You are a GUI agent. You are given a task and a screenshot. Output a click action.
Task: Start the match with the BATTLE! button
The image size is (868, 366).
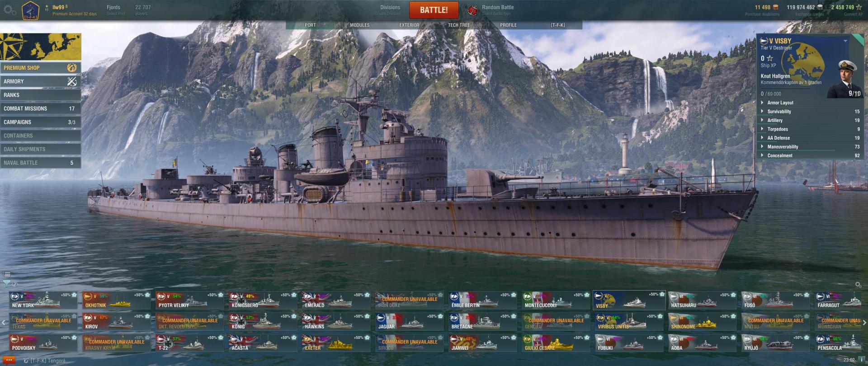(434, 10)
